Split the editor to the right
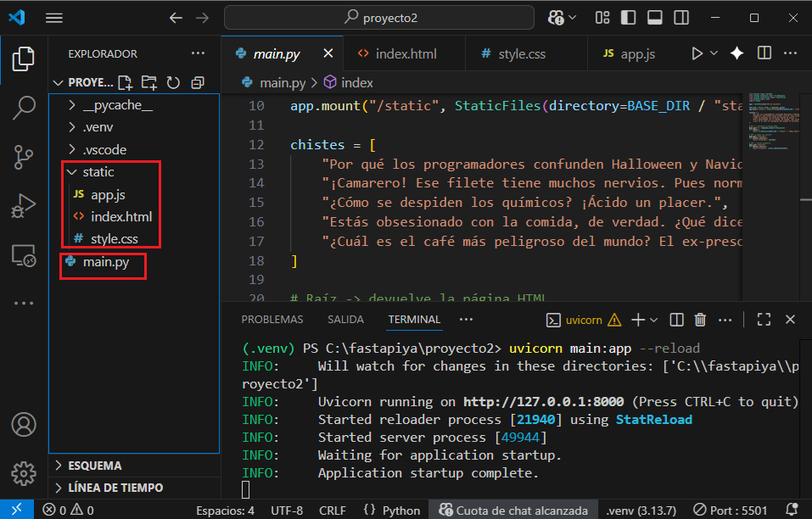812x519 pixels. coord(764,53)
